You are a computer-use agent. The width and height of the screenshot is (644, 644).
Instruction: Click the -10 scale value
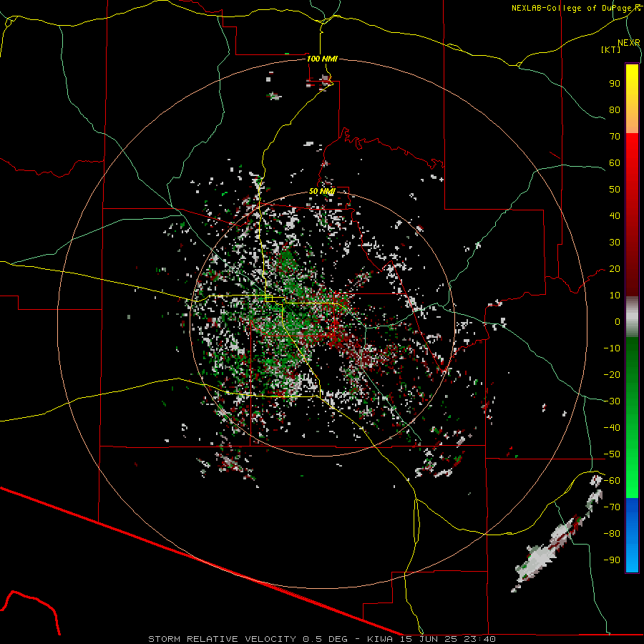pyautogui.click(x=612, y=348)
